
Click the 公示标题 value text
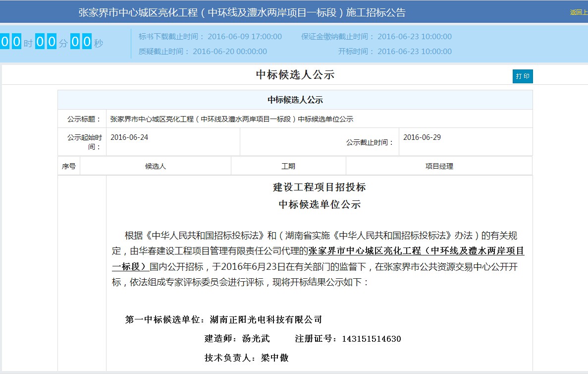point(231,119)
